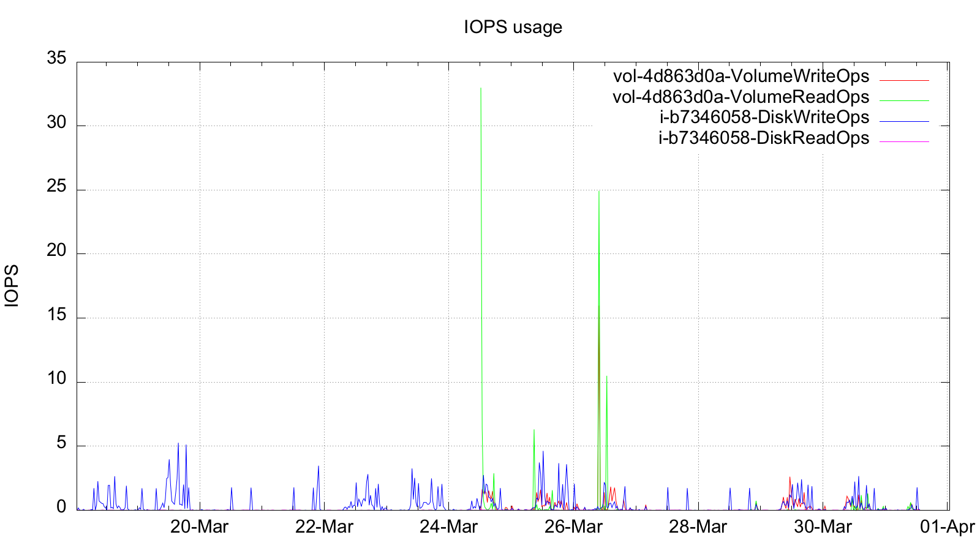Select legend entry i-b7346058-DiskWriteOps
The width and height of the screenshot is (980, 551).
tap(764, 117)
